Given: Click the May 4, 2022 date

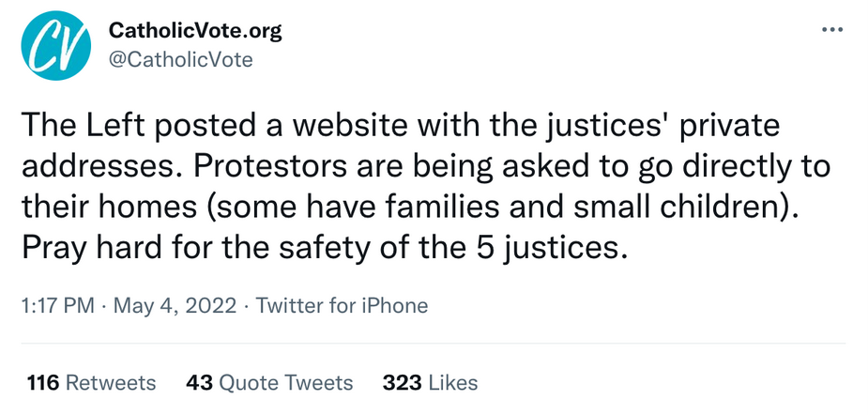Looking at the screenshot, I should (175, 306).
